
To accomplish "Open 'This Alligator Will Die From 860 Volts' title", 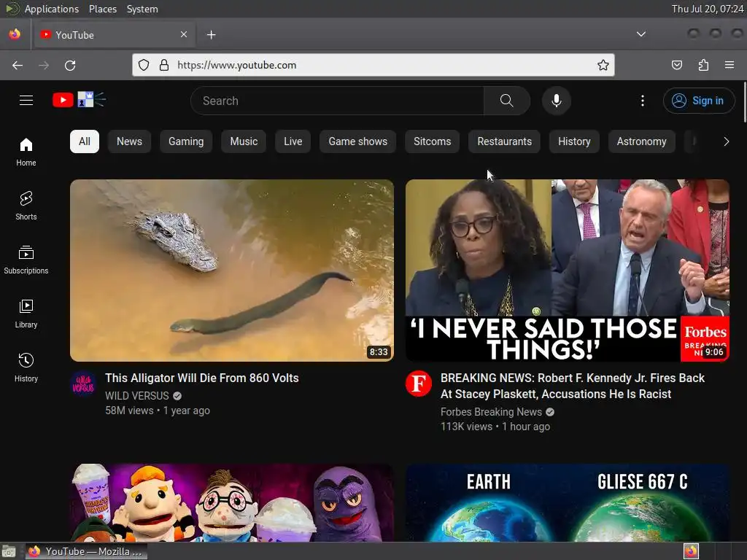I will click(x=202, y=378).
